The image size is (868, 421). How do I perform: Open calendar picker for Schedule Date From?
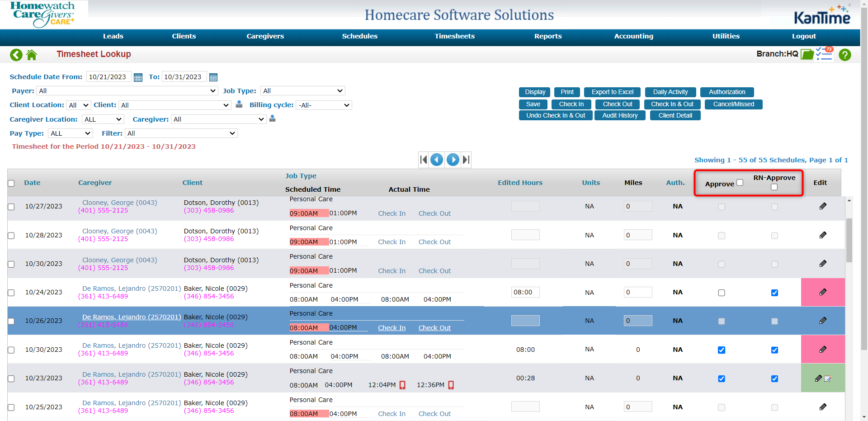[x=138, y=77]
